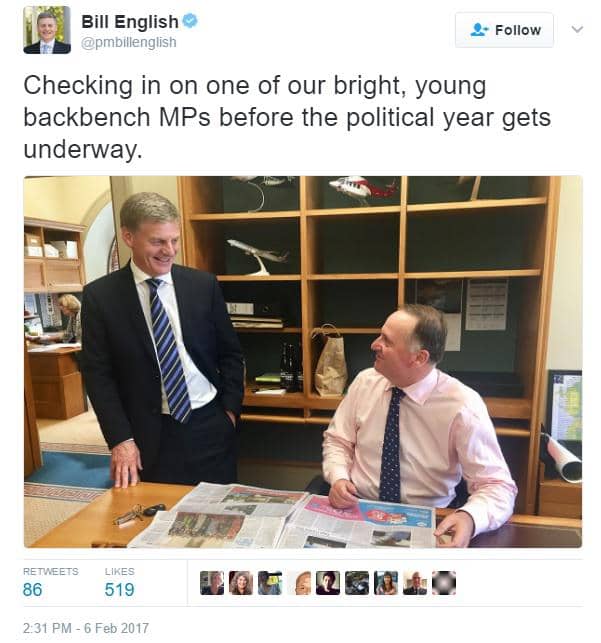Click the fourth liker avatar icon
601x643 pixels.
coord(299,583)
